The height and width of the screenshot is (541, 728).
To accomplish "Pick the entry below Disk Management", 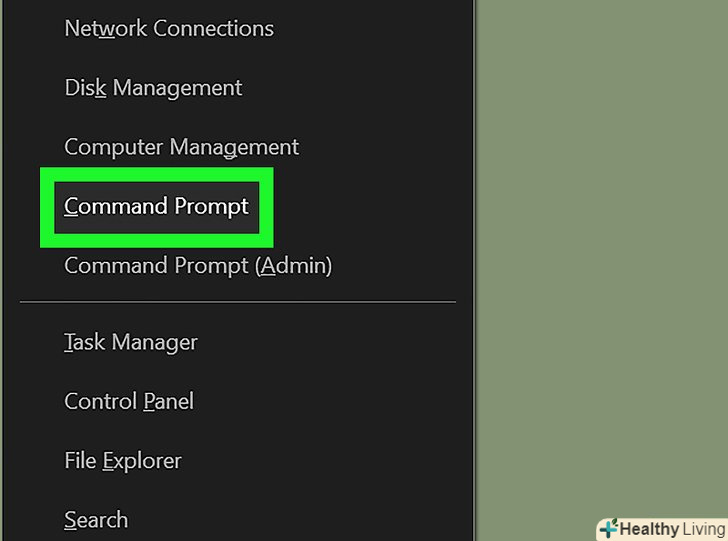I will click(181, 147).
